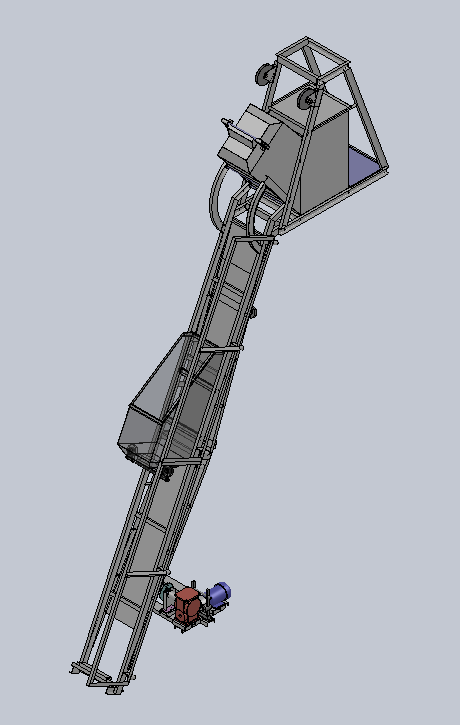Screen dimensions: 460x725
Task: Click the skip bucket's lower roller wheel
Action: [166, 473]
